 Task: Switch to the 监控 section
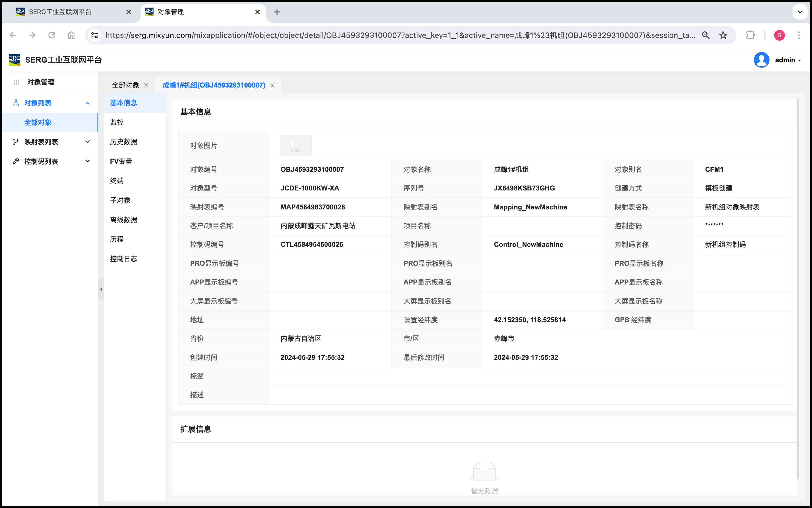(117, 122)
